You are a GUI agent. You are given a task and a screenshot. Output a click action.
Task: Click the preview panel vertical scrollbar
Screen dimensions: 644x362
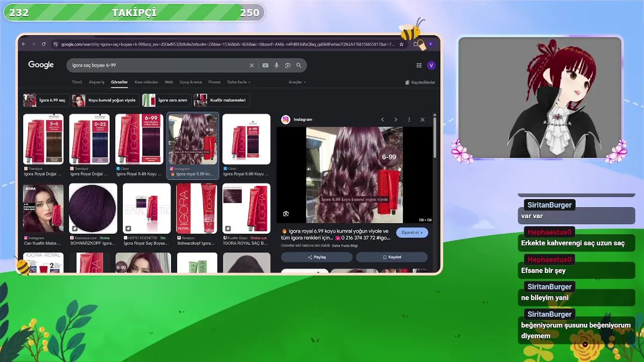[x=435, y=137]
